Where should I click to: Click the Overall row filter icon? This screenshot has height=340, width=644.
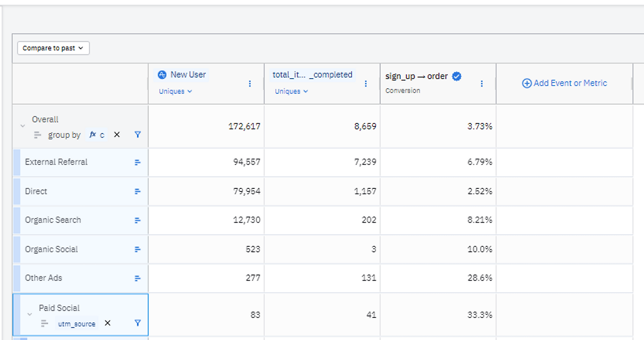138,135
